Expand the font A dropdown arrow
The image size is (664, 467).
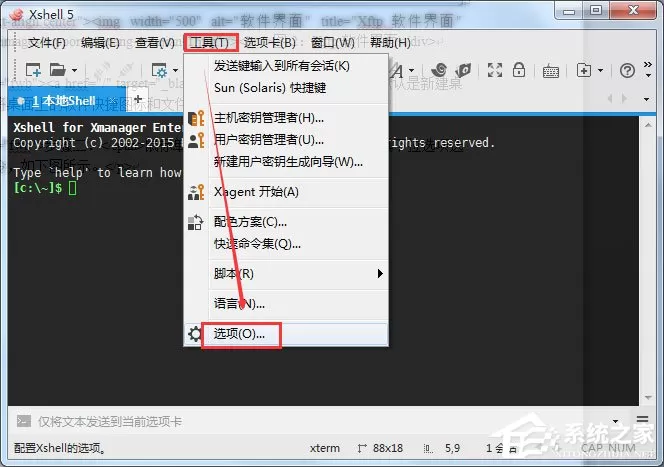coord(411,70)
